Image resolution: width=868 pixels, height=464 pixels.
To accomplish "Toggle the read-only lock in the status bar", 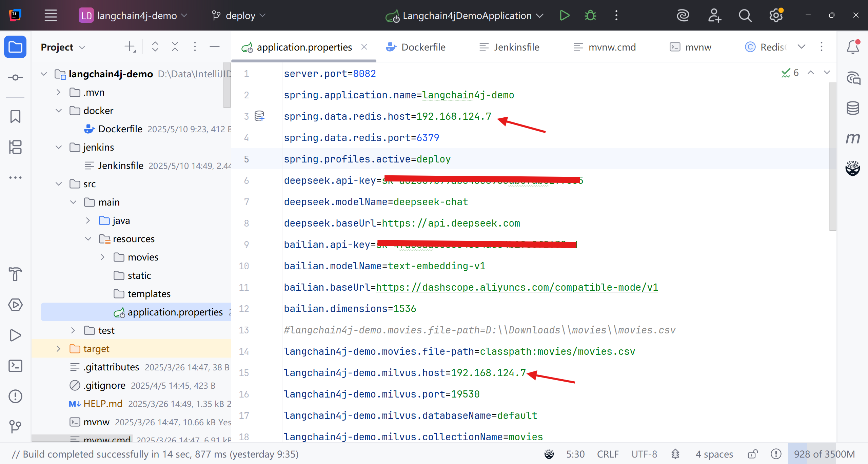I will pyautogui.click(x=753, y=454).
